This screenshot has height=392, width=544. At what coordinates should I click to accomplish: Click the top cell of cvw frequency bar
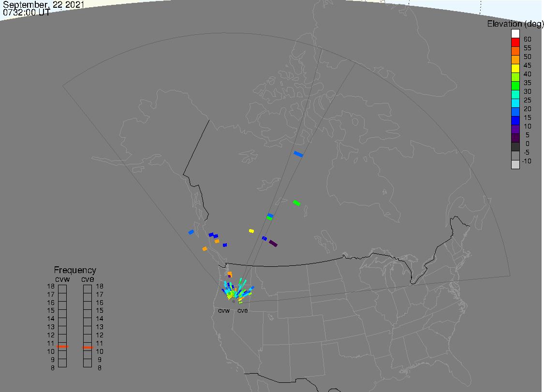(62, 289)
